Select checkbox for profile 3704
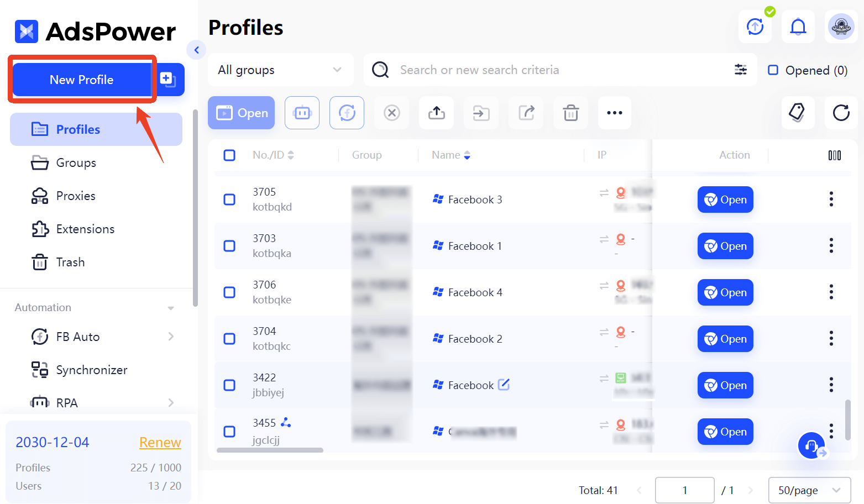The height and width of the screenshot is (504, 864). click(229, 339)
